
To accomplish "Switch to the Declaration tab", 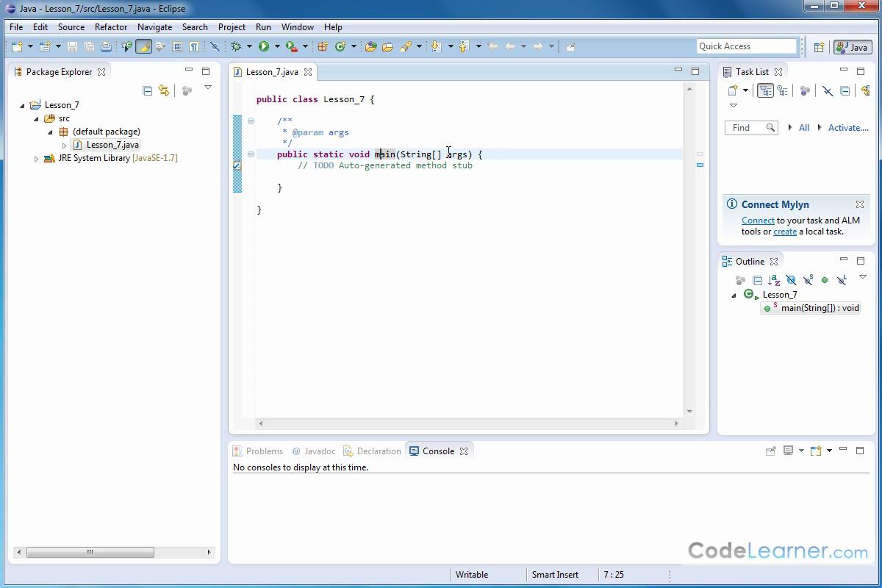I will 373,451.
